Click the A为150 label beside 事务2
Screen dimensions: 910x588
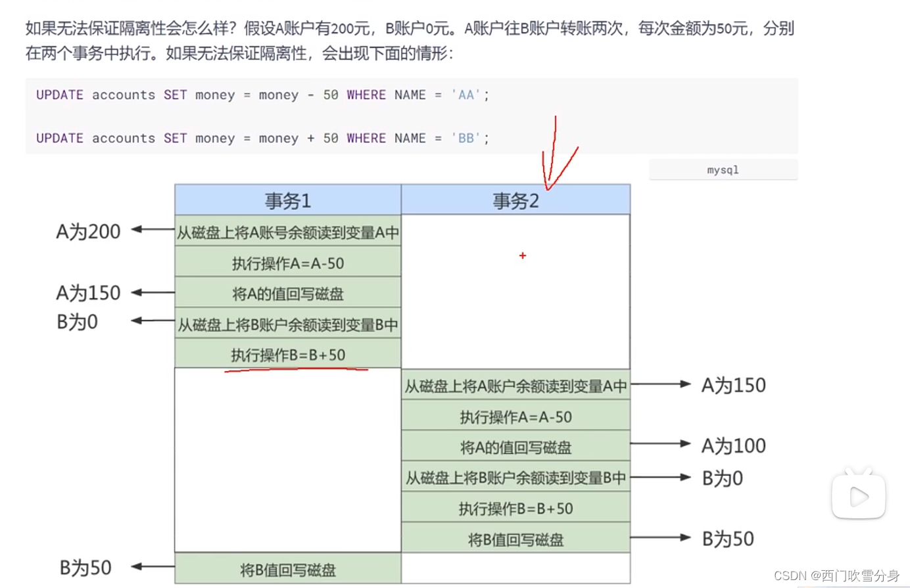(x=733, y=385)
